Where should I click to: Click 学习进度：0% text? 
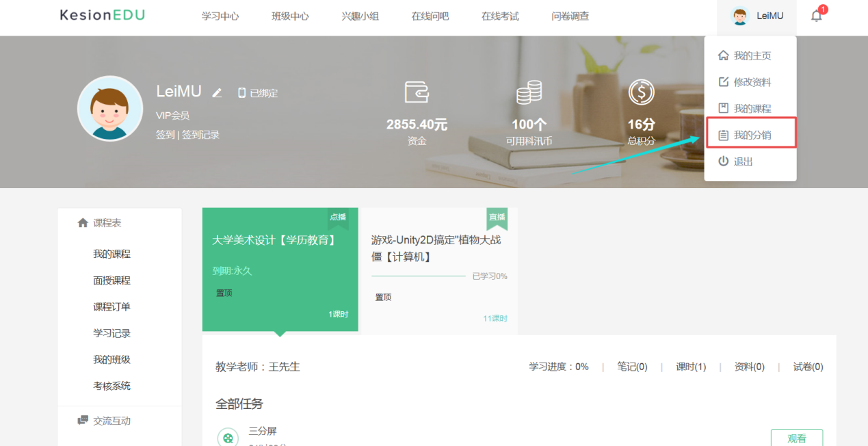[559, 367]
